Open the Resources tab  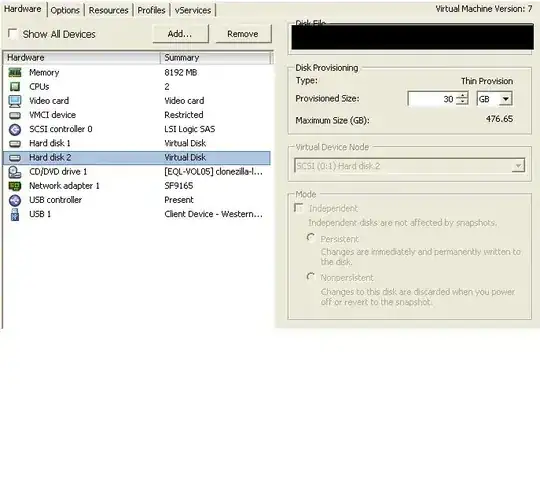pos(108,10)
